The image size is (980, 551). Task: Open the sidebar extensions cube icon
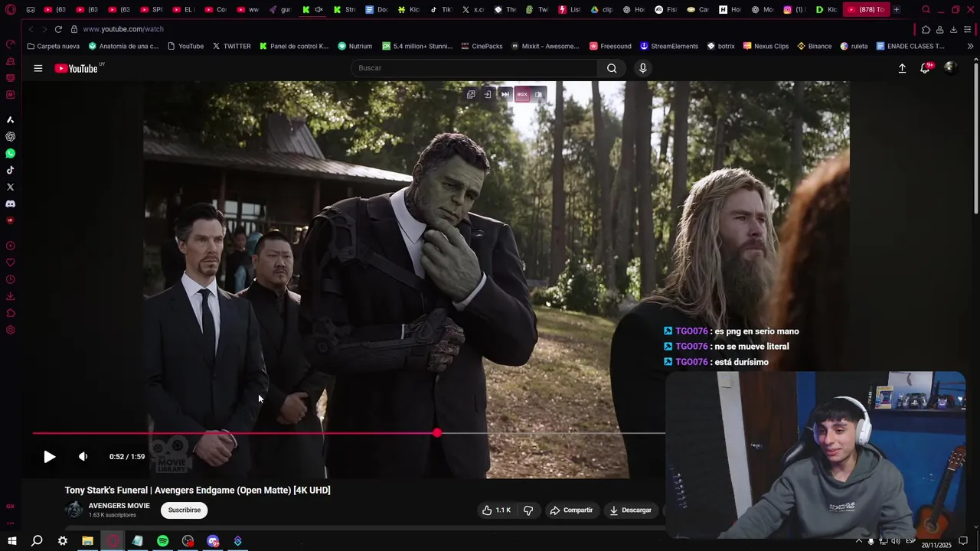10,313
